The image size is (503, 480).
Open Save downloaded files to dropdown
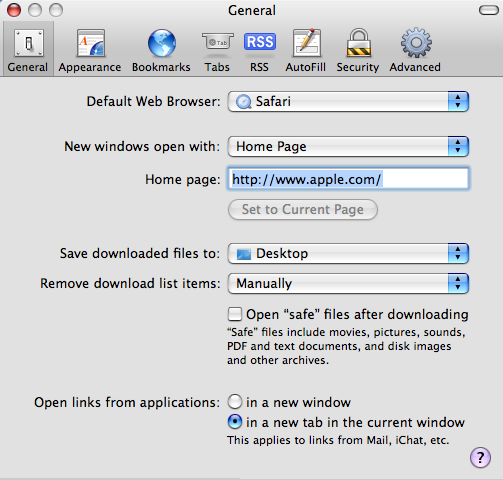click(x=348, y=254)
